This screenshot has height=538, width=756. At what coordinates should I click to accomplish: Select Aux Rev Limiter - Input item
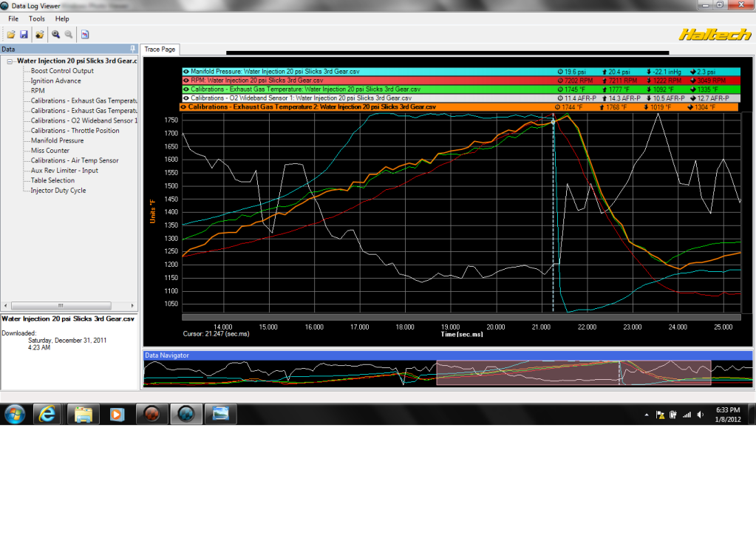pos(64,171)
